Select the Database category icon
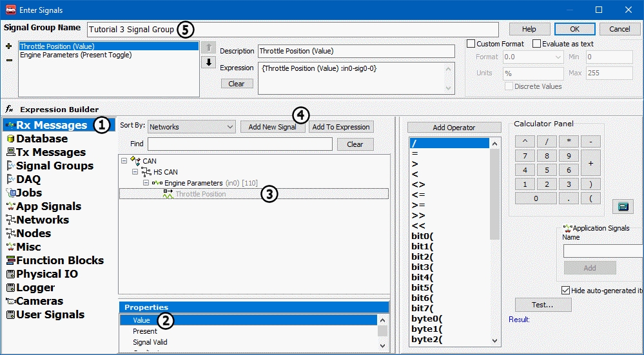The image size is (644, 355). coord(10,139)
